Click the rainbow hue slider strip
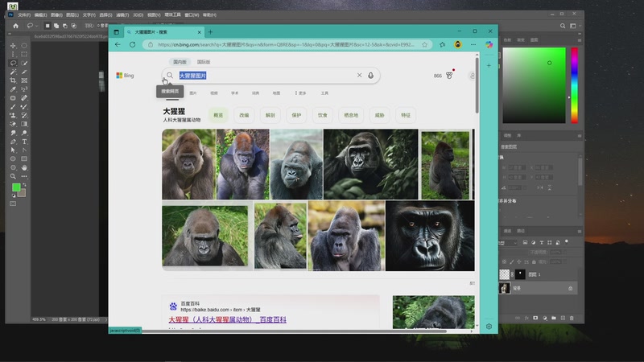Screen dimensions: 644x362 pyautogui.click(x=574, y=85)
